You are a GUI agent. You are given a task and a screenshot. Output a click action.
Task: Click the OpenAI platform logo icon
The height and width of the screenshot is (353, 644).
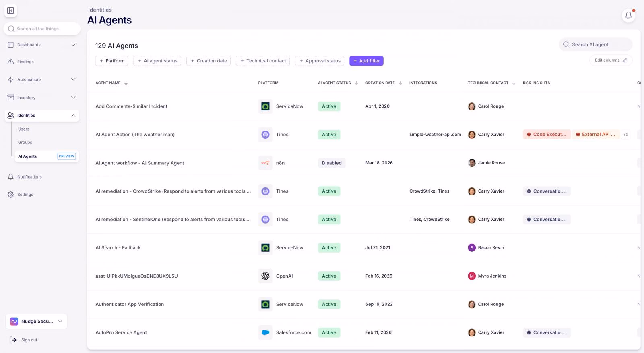[265, 276]
